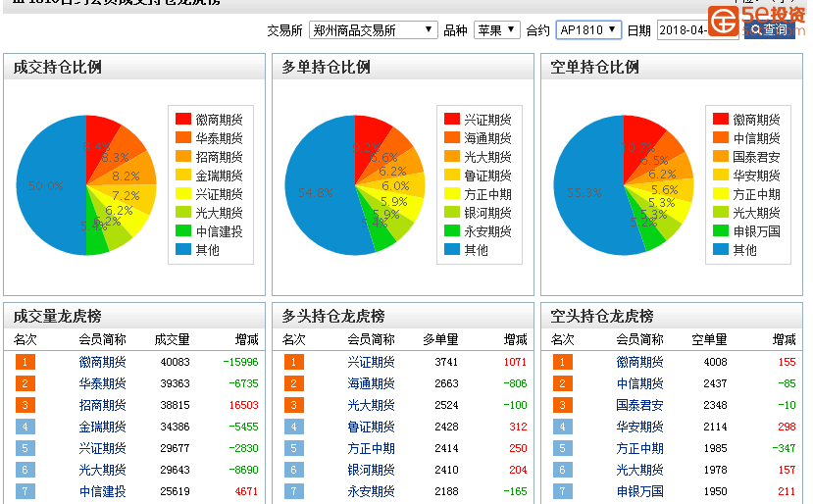
Task: Click rank 1 badge in 成交量龙虎榜
Action: point(25,362)
